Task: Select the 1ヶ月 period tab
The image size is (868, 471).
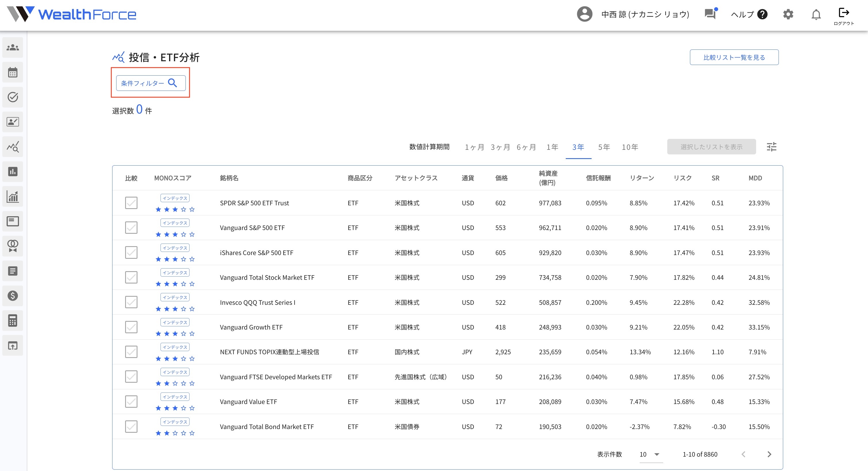Action: coord(474,147)
